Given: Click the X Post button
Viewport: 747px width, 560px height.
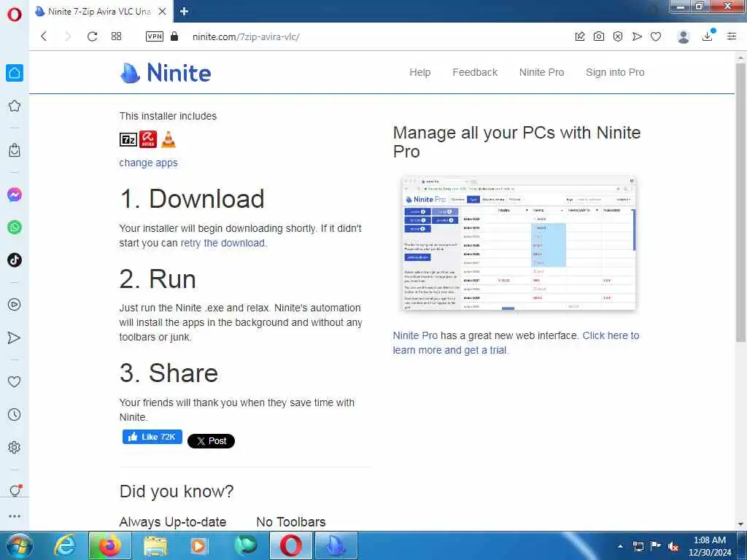Looking at the screenshot, I should [211, 441].
